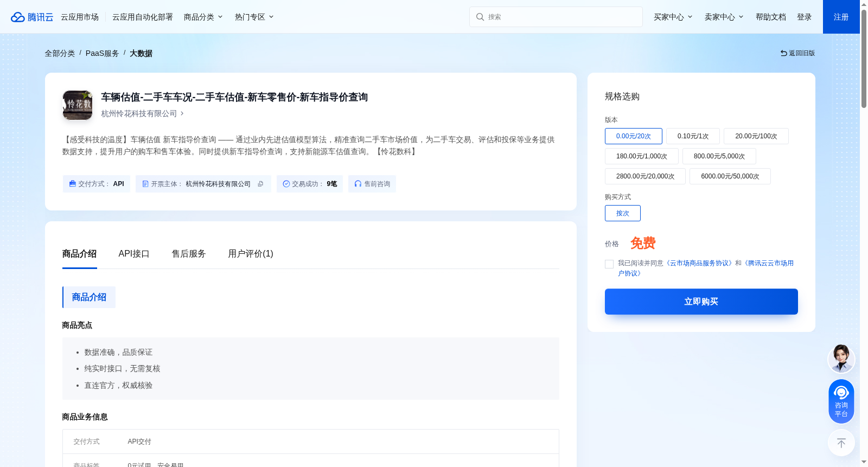
Task: Choose the 180.00元/1,000次 version
Action: [x=642, y=156]
